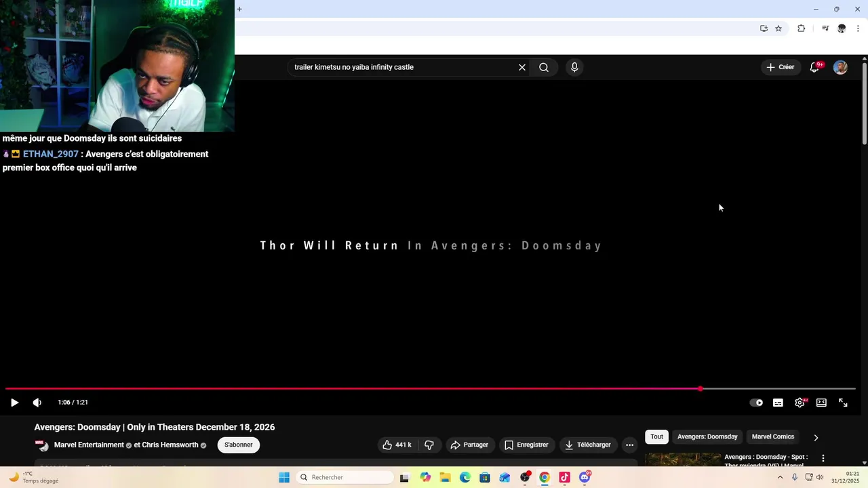Image resolution: width=868 pixels, height=488 pixels.
Task: Click the taskbar Rechercher search box
Action: tap(344, 477)
